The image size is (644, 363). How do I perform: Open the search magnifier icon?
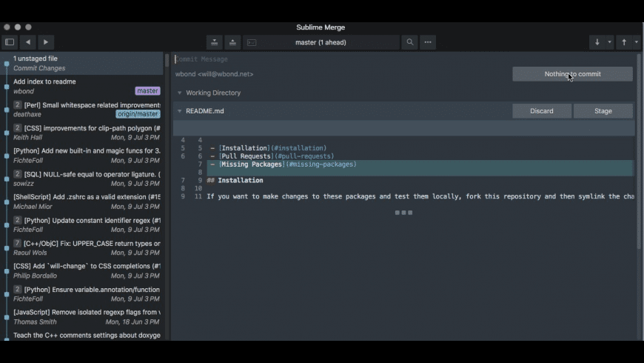[409, 42]
